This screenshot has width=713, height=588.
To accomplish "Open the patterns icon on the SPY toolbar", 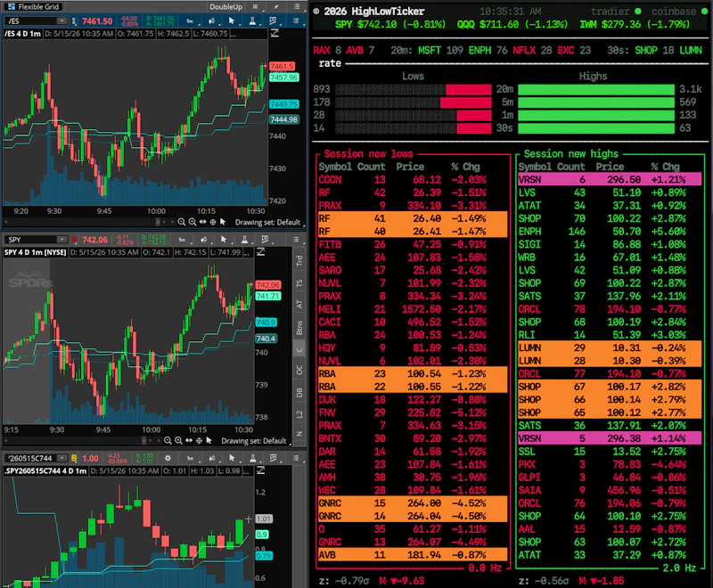I will click(265, 240).
